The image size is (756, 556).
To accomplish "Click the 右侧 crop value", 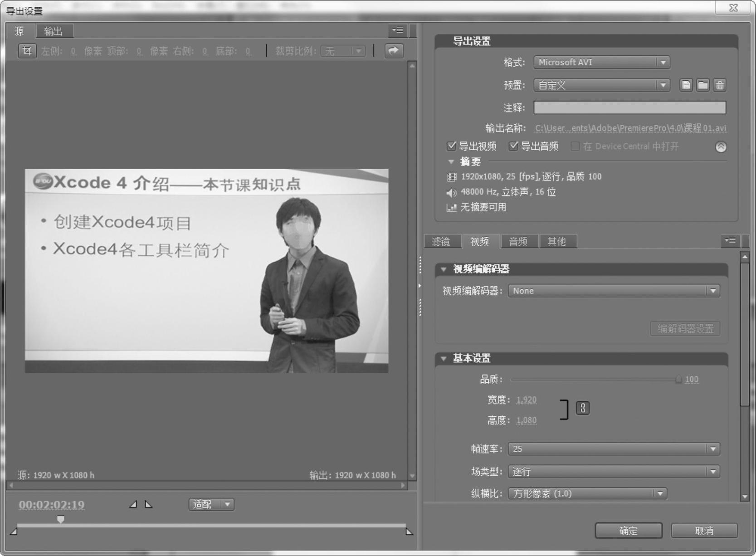I will [x=205, y=51].
